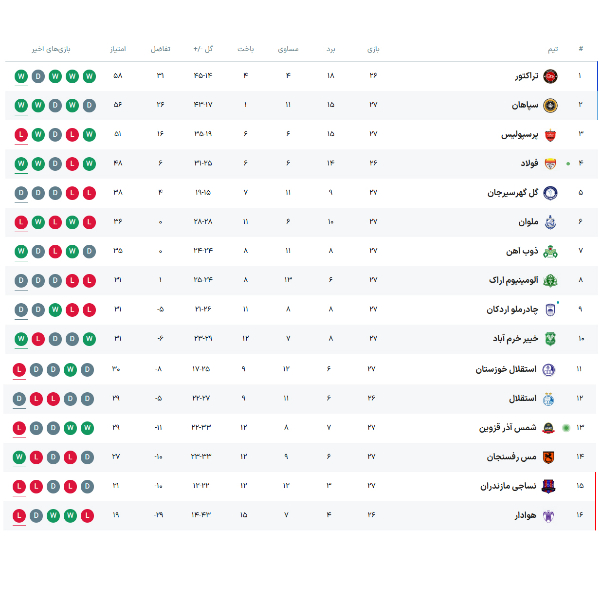The image size is (599, 599).
Task: Click the Zob Ahan green logo
Action: click(x=550, y=251)
